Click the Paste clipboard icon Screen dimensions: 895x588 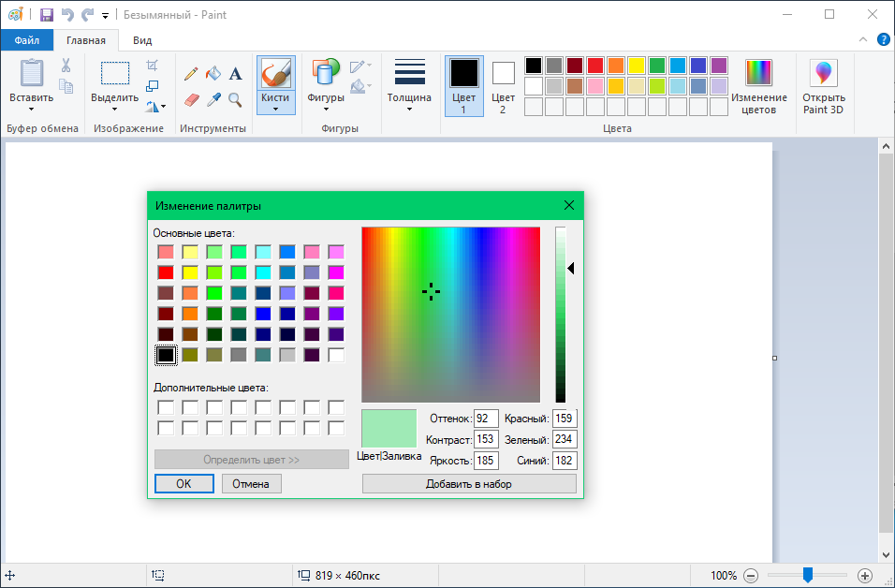click(32, 74)
